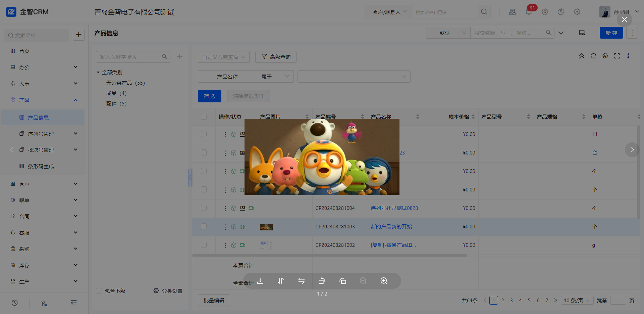
Task: Close the image preview overlay
Action: click(x=625, y=19)
